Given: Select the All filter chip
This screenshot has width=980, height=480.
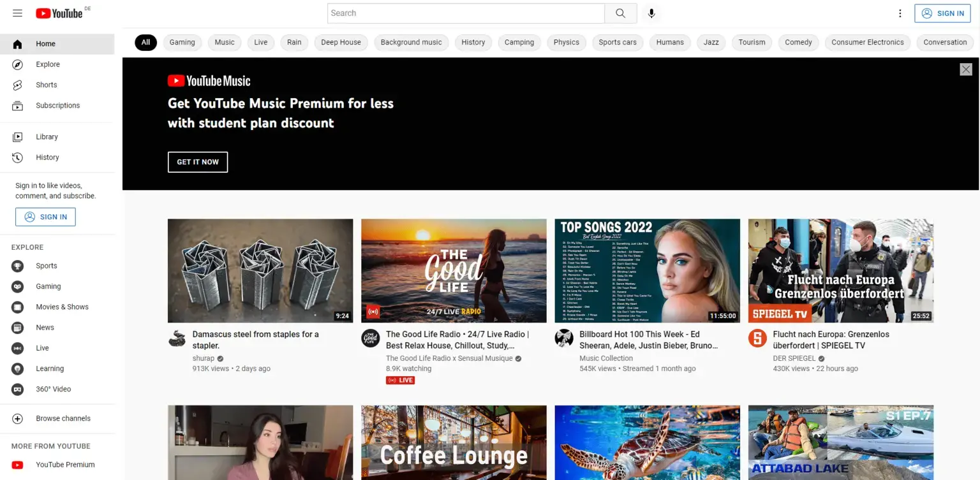Looking at the screenshot, I should click(x=145, y=42).
